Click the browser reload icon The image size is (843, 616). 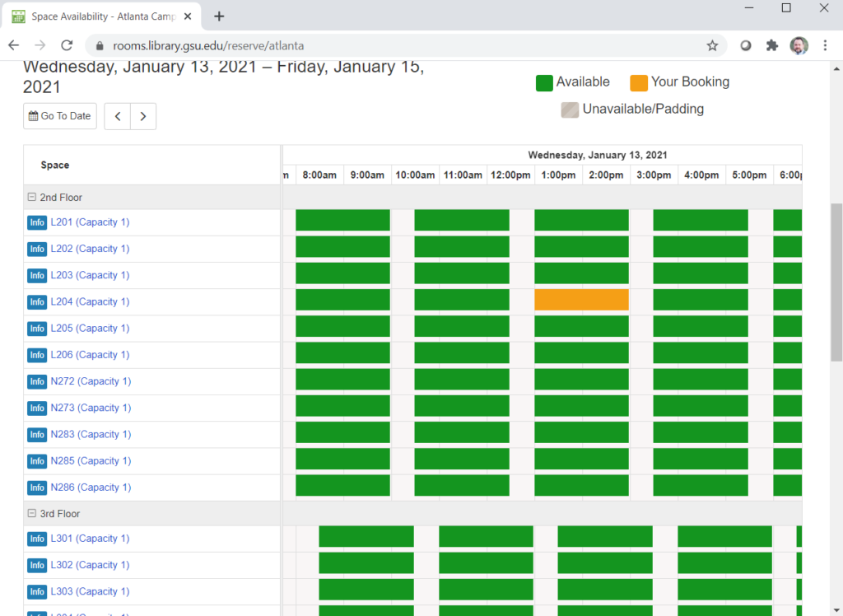coord(67,46)
